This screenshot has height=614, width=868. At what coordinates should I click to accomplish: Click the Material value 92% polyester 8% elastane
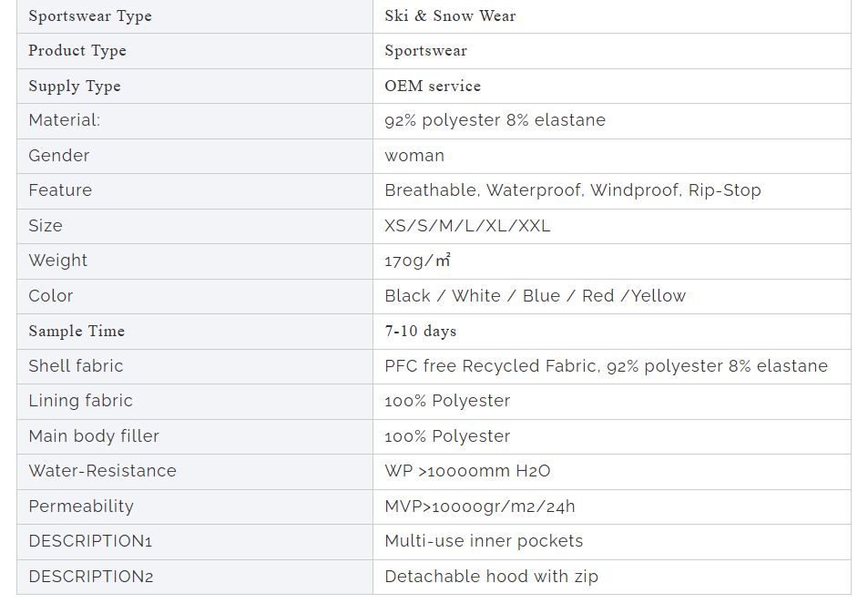pos(495,120)
